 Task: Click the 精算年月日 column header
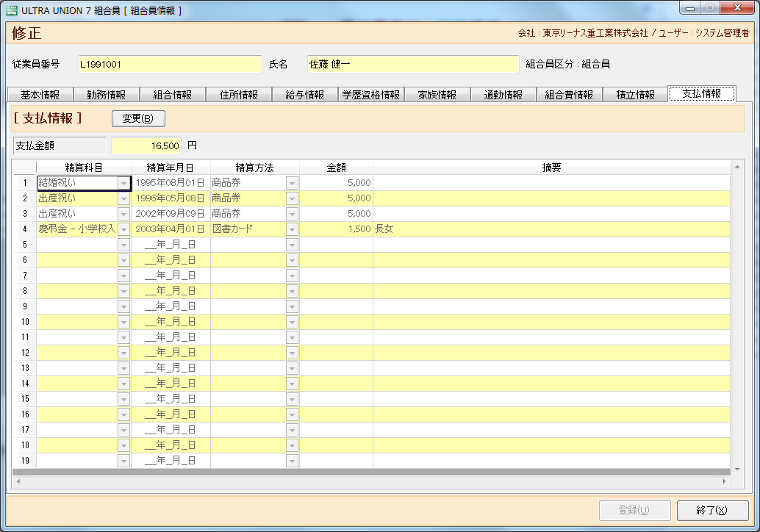click(x=171, y=168)
